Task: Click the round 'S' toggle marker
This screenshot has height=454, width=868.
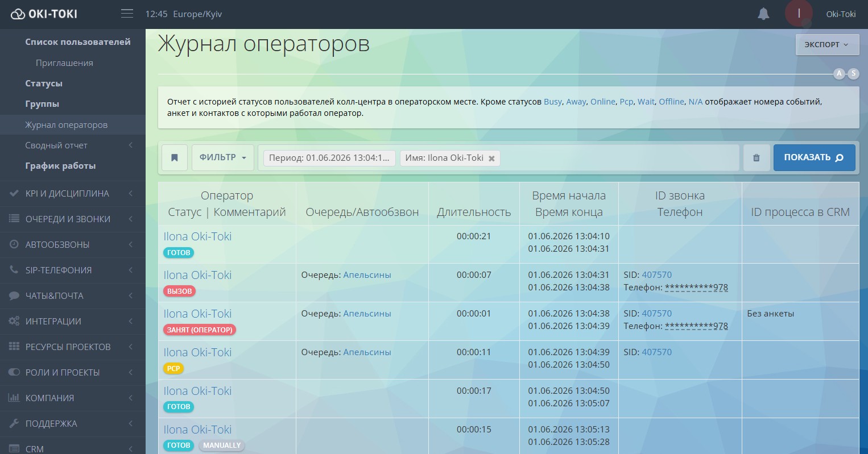Action: (x=853, y=73)
